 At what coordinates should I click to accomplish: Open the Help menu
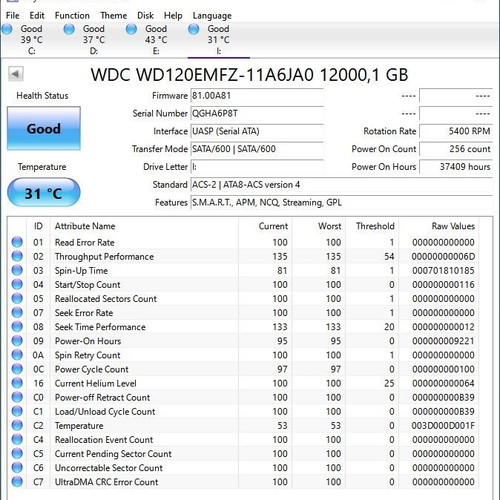(173, 16)
